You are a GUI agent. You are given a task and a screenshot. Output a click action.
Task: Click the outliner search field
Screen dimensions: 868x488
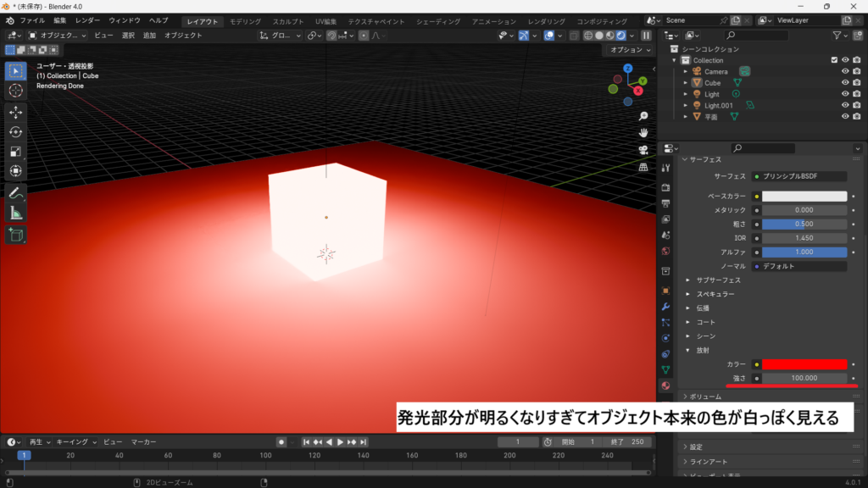pos(757,36)
